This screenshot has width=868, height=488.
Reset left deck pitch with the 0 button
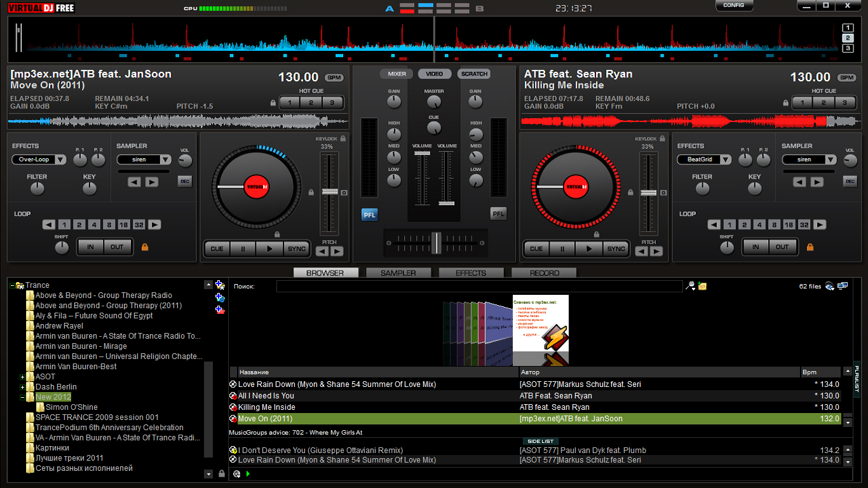click(x=344, y=193)
